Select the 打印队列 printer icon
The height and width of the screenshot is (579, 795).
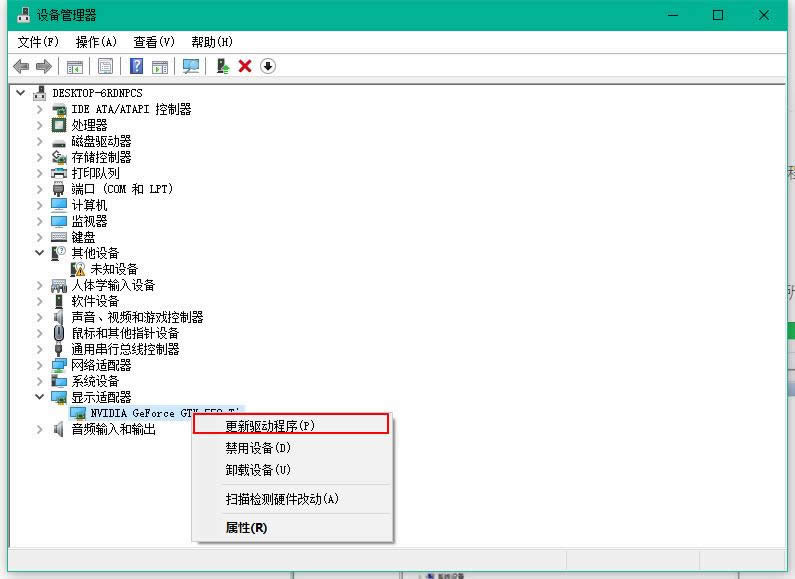tap(59, 173)
